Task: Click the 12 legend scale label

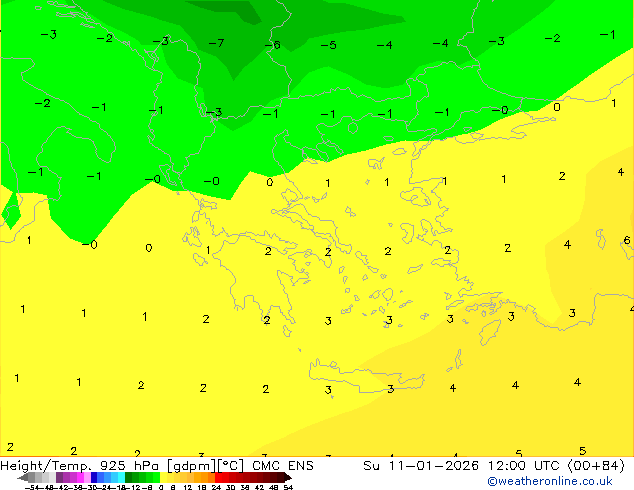Action: point(188,487)
